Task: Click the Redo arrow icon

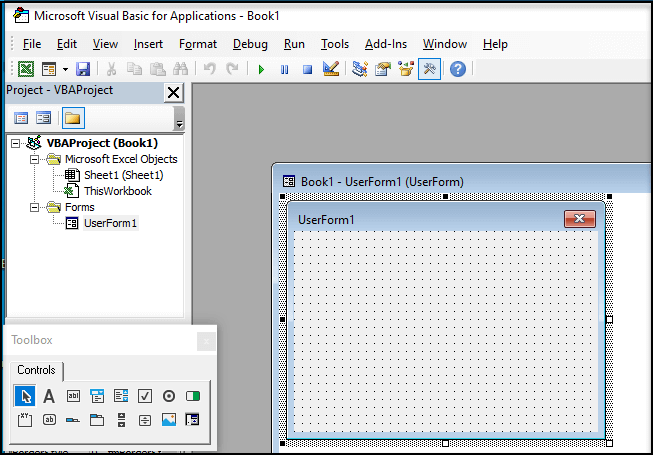Action: tap(232, 69)
